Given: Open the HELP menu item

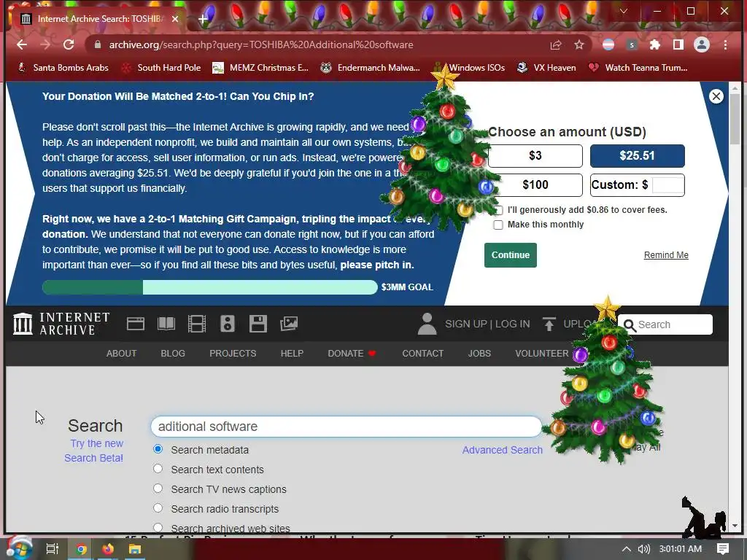Looking at the screenshot, I should [x=292, y=354].
